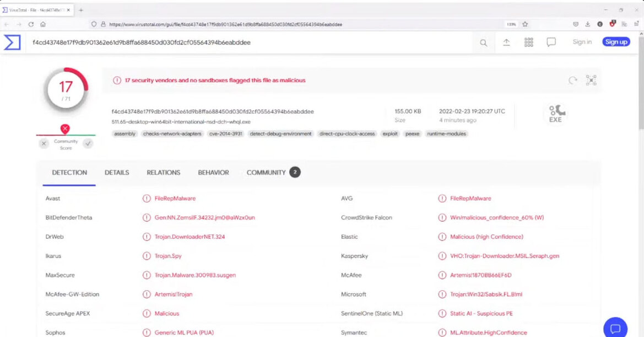Bookmark this page with the star
The image size is (644, 337).
(x=525, y=24)
